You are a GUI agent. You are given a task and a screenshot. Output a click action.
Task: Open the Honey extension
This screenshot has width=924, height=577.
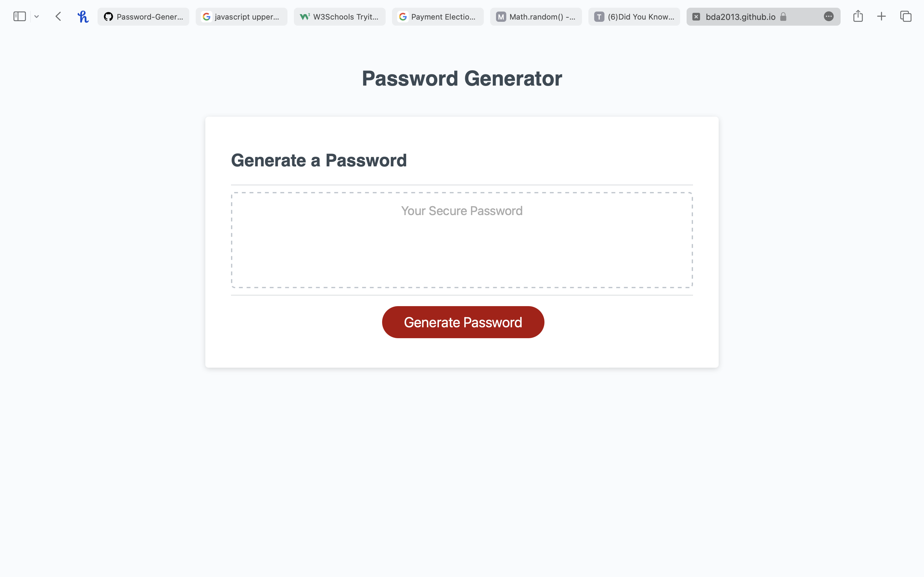(83, 16)
